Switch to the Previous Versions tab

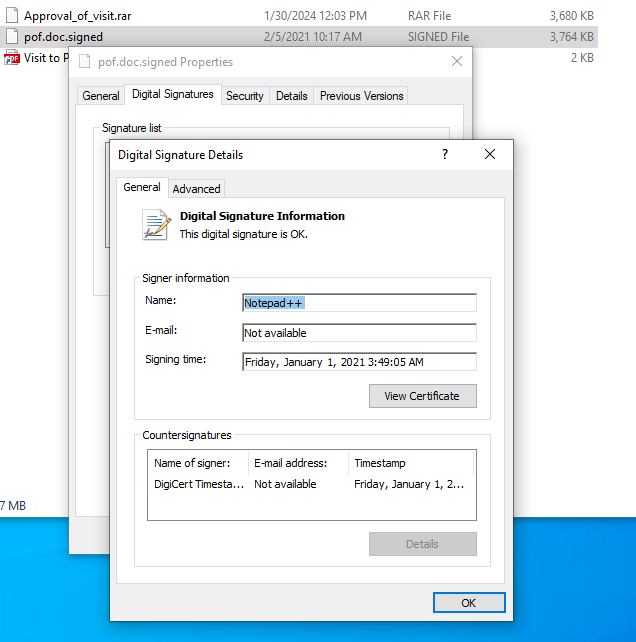click(x=361, y=96)
